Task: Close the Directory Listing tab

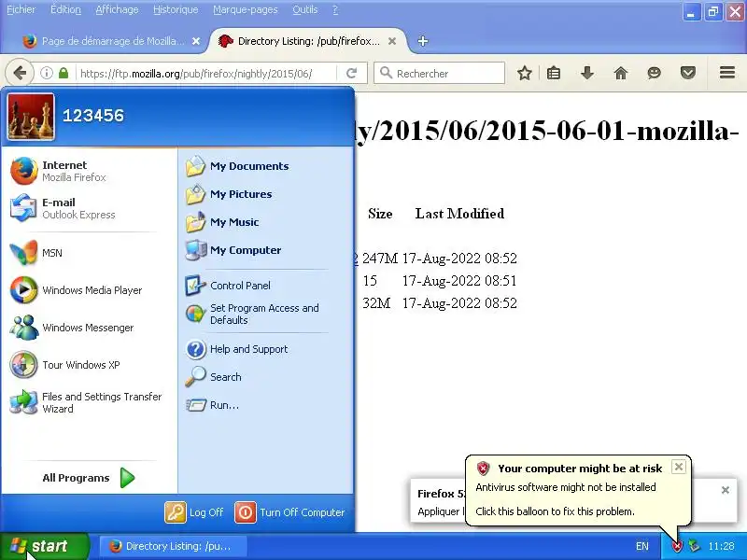Action: (x=392, y=41)
